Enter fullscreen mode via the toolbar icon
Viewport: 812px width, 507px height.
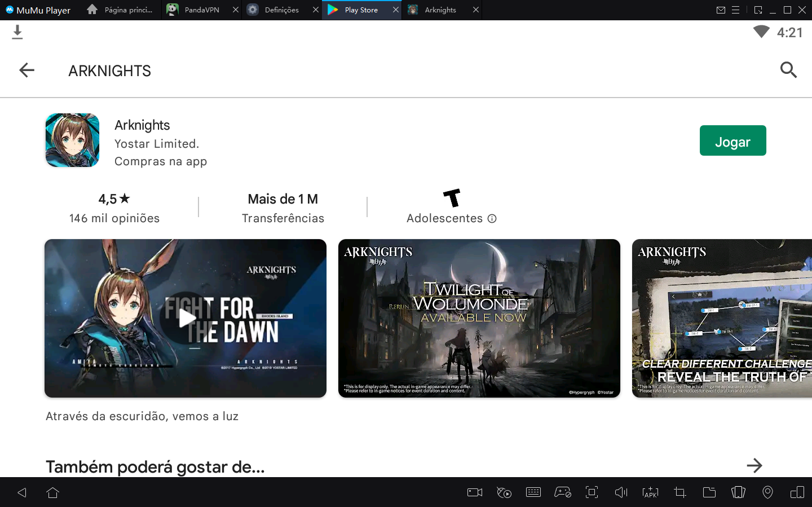coord(592,492)
